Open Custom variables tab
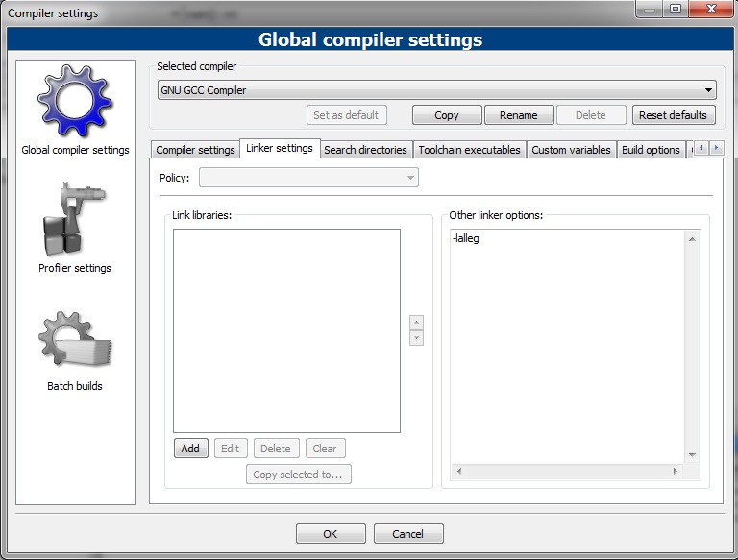 tap(571, 150)
